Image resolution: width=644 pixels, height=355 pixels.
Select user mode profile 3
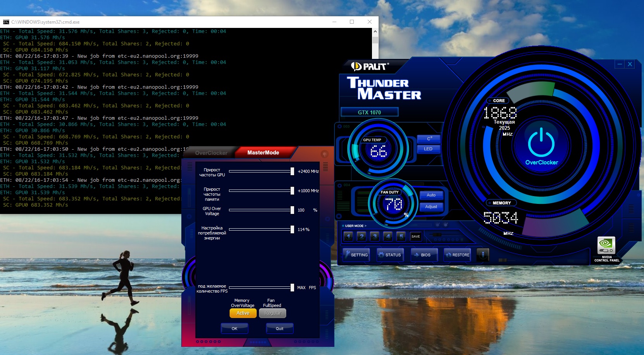click(375, 236)
